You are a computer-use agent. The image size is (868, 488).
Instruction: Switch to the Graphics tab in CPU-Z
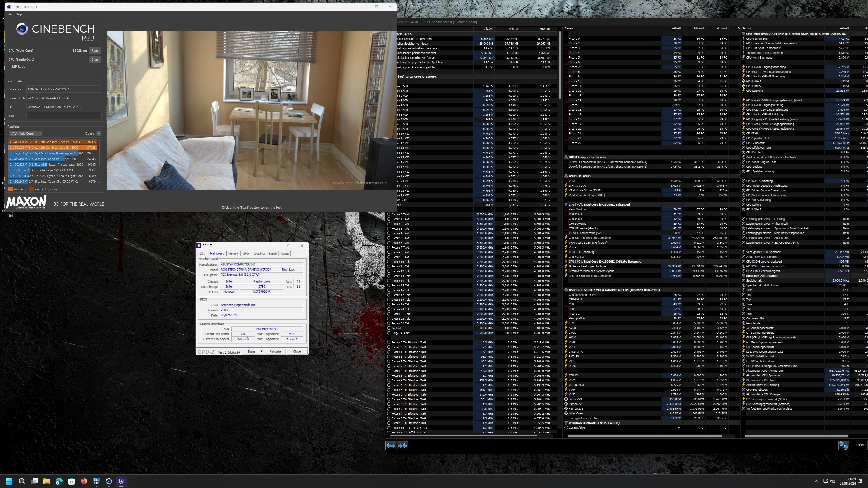click(x=259, y=253)
